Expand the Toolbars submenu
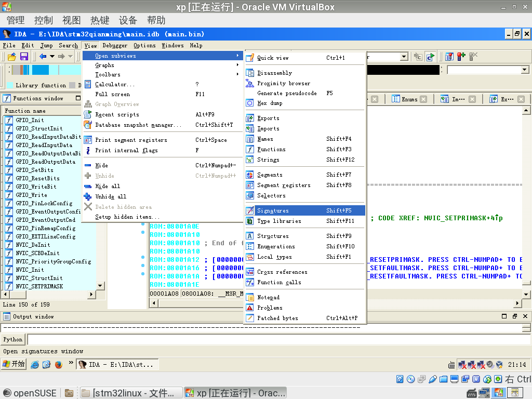Image resolution: width=532 pixels, height=399 pixels. click(x=163, y=75)
